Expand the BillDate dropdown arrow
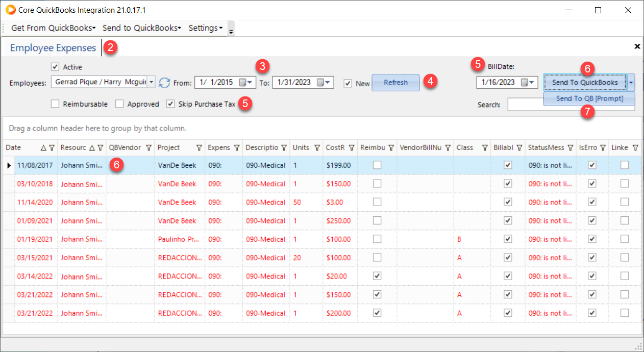The height and width of the screenshot is (352, 644). [531, 82]
